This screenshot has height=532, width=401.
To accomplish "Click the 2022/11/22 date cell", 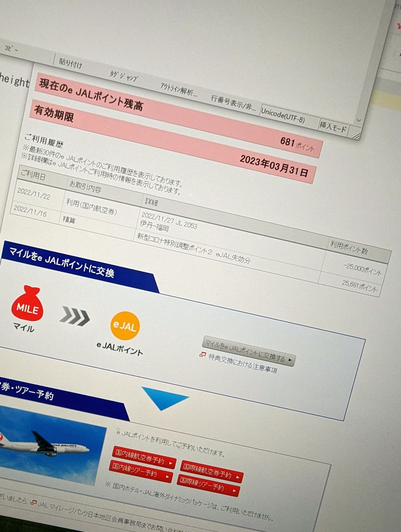I will pyautogui.click(x=34, y=194).
